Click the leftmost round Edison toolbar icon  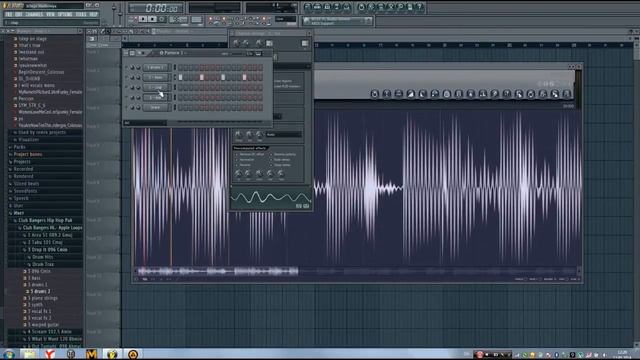[x=374, y=94]
